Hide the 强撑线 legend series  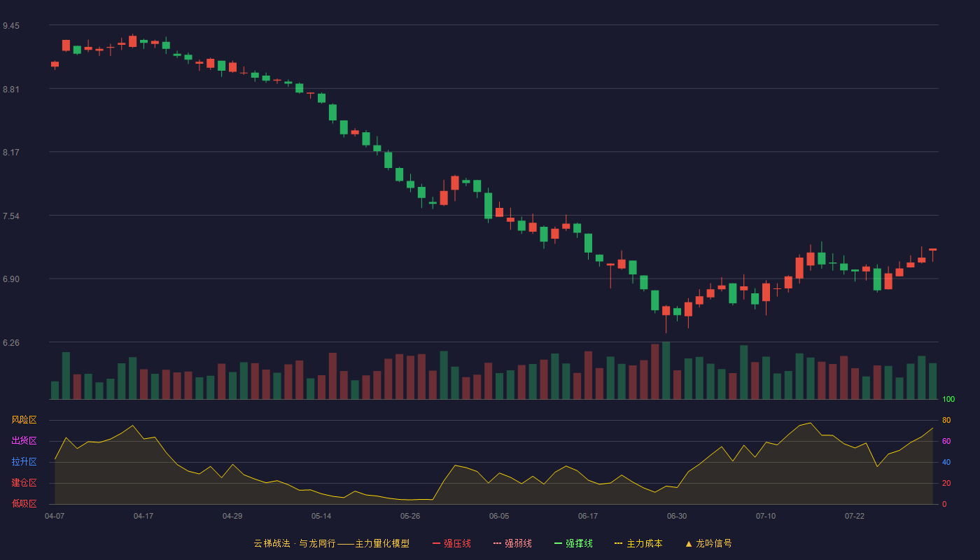573,543
